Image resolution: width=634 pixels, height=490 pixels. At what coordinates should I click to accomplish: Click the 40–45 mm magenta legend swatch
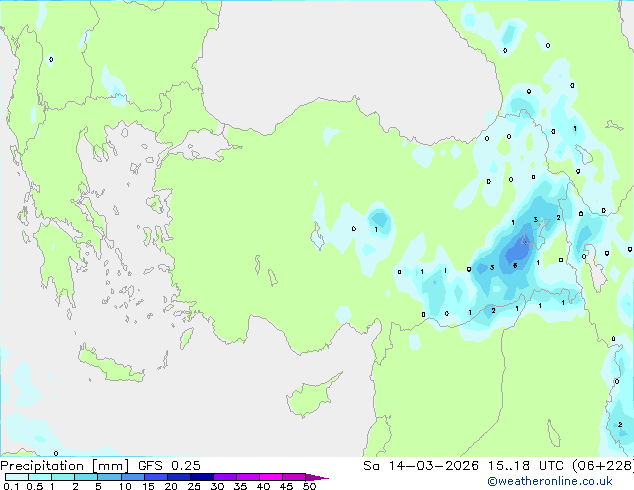pos(271,477)
